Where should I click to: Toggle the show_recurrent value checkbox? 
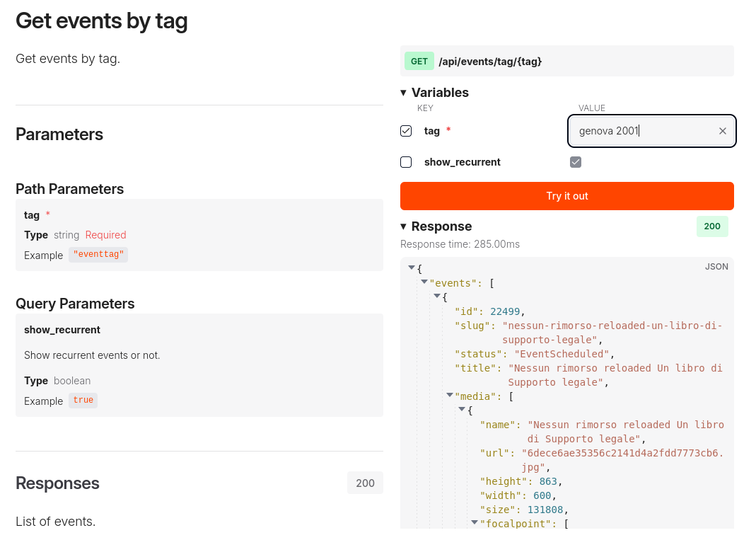(575, 162)
